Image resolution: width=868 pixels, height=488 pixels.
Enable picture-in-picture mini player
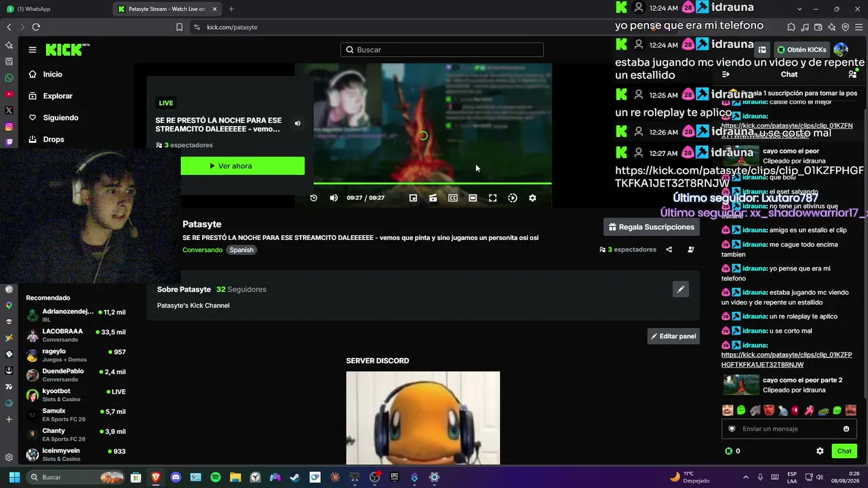click(413, 198)
